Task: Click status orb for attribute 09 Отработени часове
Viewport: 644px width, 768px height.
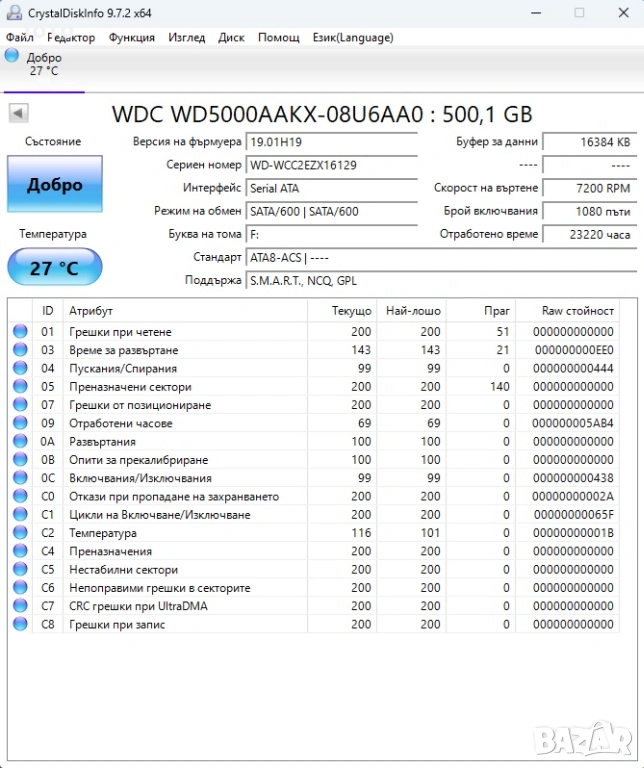Action: point(20,423)
